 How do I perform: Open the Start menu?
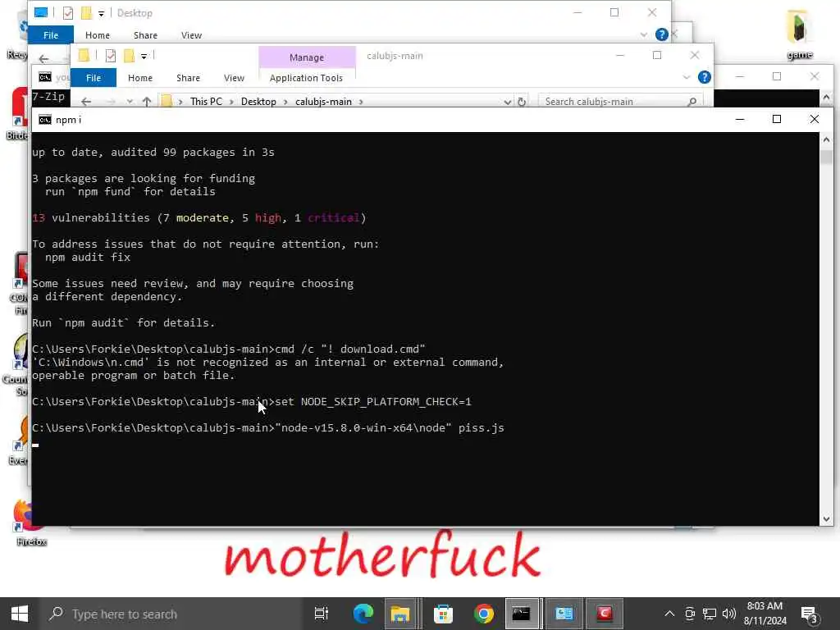tap(20, 614)
